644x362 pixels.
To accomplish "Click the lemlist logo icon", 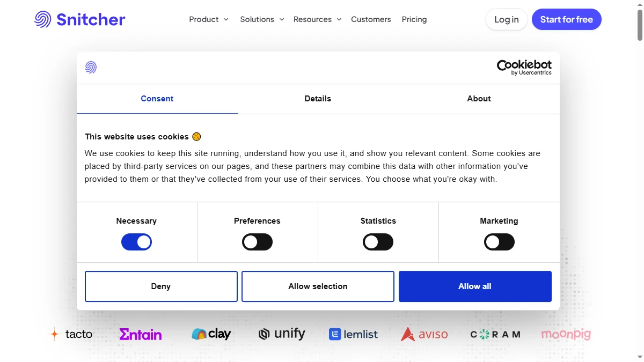I will point(334,334).
